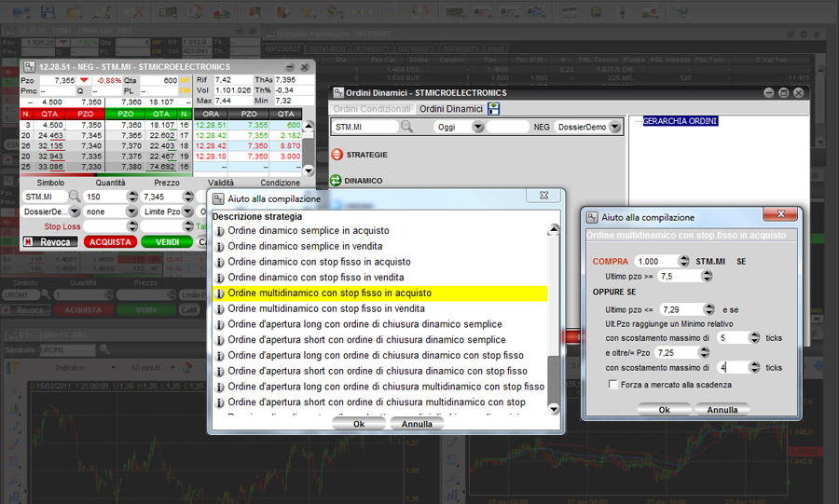Click STM.MI symbol field in Ordini Dinamici

pyautogui.click(x=366, y=127)
